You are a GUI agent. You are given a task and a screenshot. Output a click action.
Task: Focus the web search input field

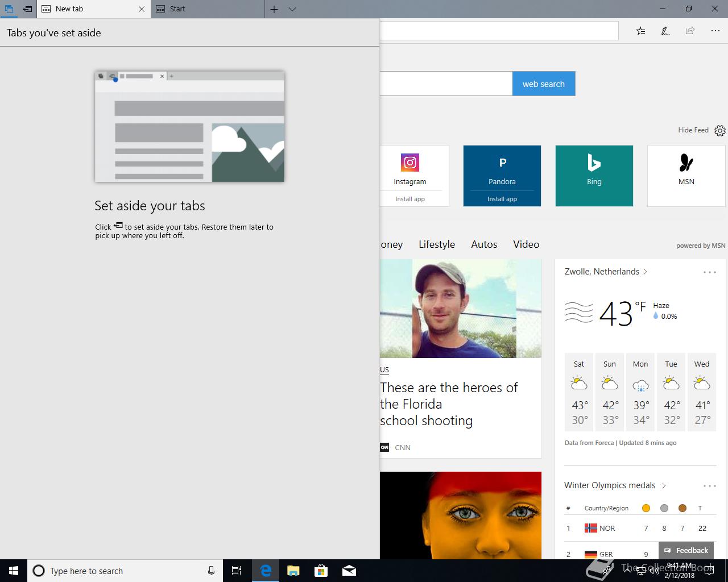tap(446, 84)
